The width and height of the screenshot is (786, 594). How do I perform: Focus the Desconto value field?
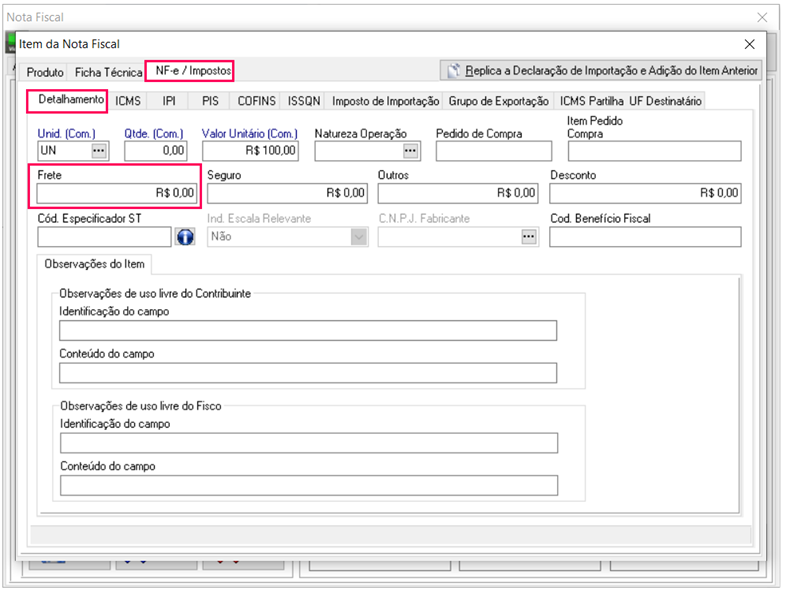645,193
